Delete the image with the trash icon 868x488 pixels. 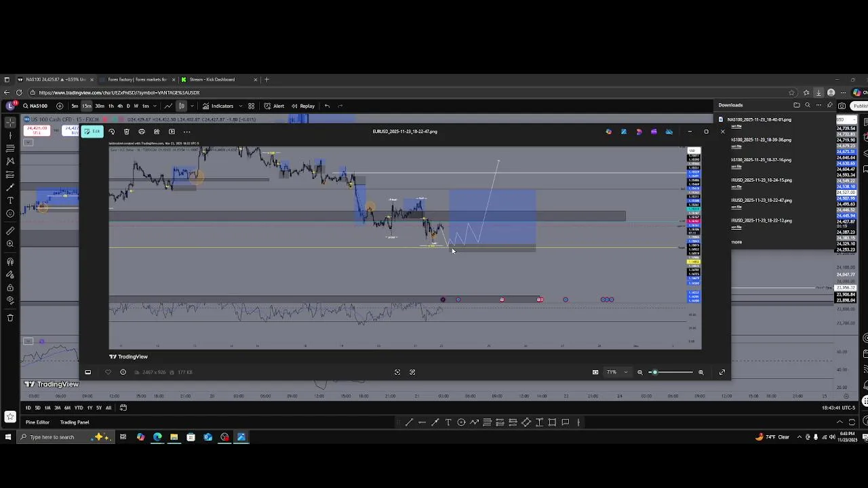[x=127, y=131]
